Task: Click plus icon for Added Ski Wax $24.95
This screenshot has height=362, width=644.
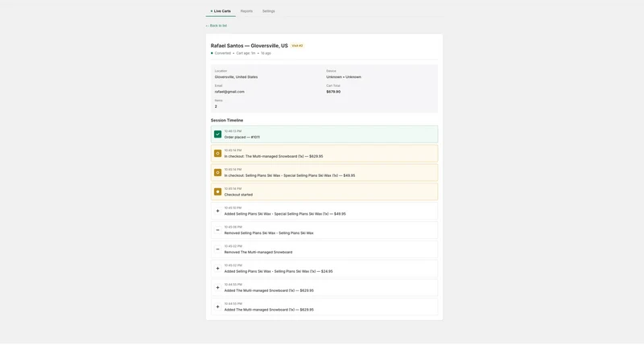Action: click(217, 269)
